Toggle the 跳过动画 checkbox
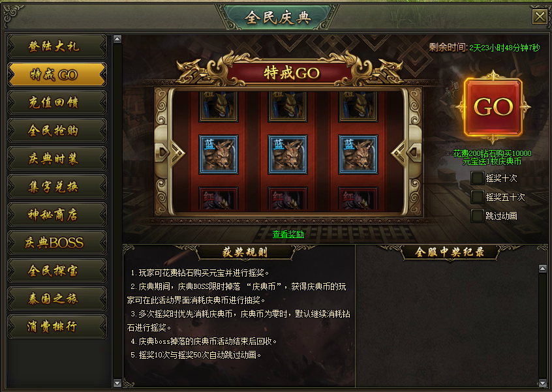 (477, 216)
